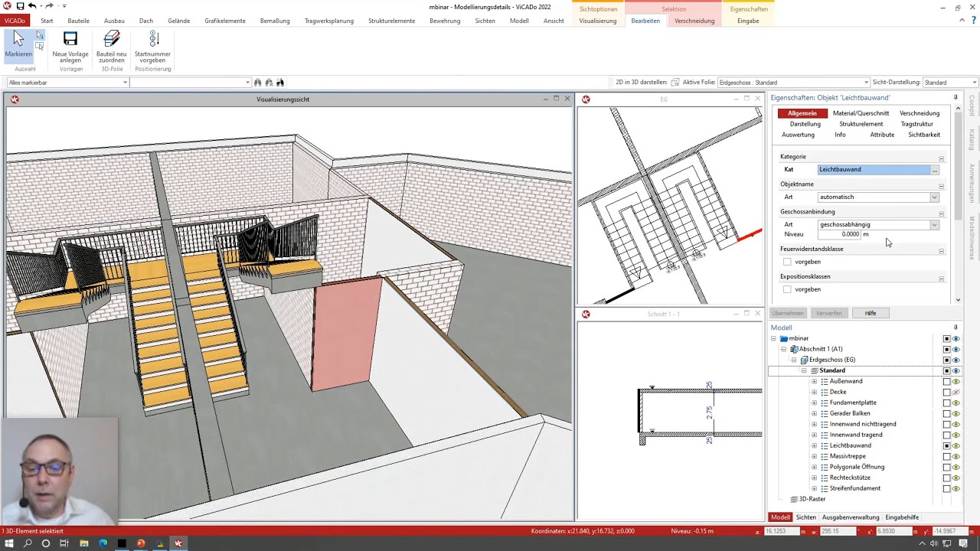
Task: Open Windows taskbar search
Action: 28,543
